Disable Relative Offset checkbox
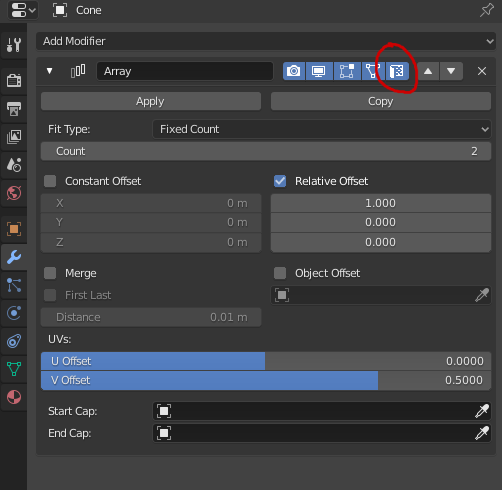 (280, 181)
